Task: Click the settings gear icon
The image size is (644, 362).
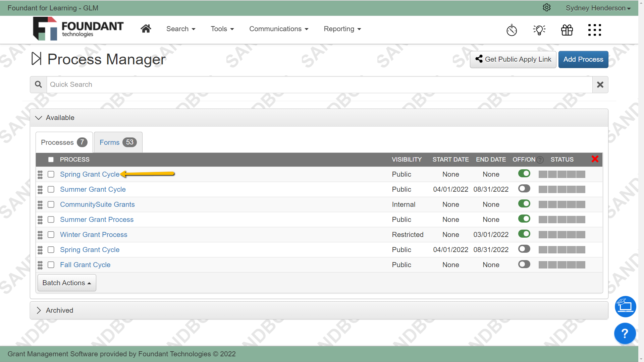Action: tap(547, 8)
